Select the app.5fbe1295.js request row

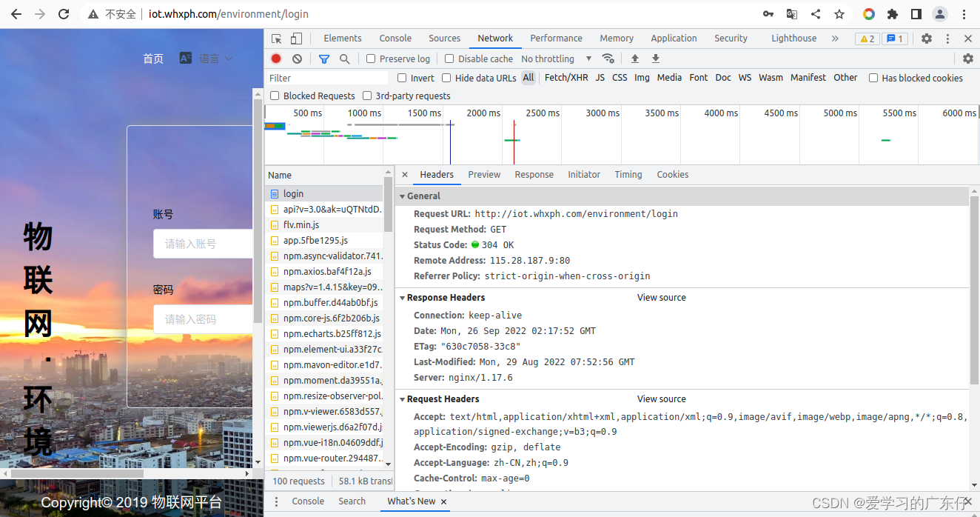pyautogui.click(x=324, y=240)
